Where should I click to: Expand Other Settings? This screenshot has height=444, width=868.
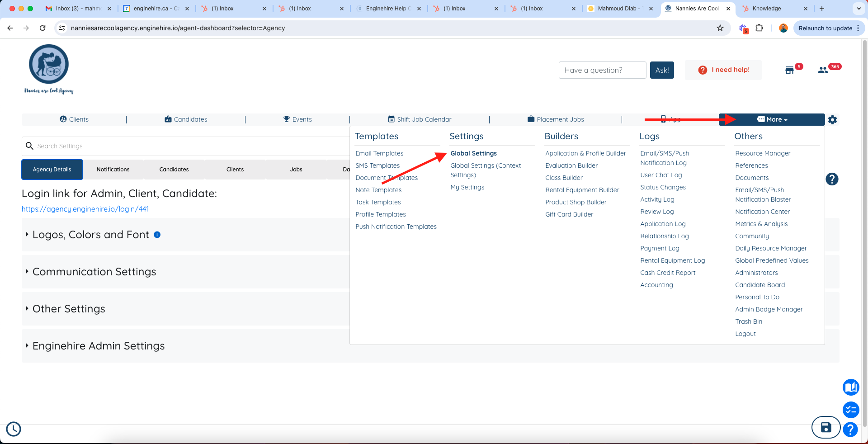(69, 309)
